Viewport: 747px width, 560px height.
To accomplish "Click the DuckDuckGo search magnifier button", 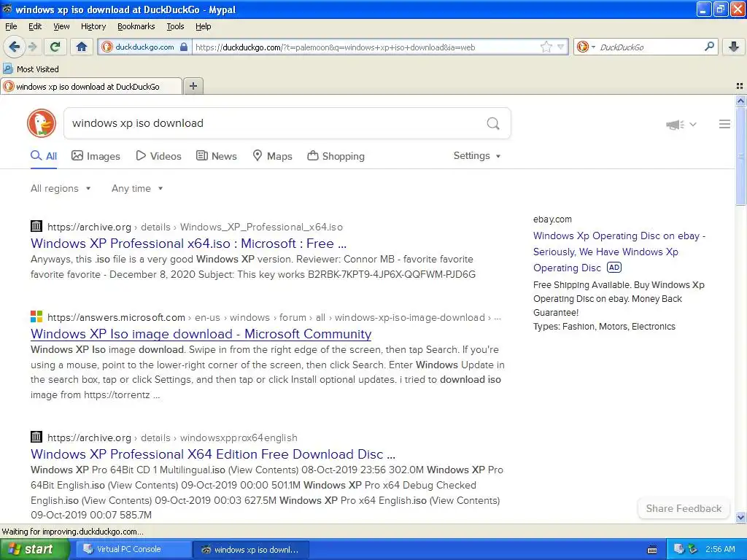I will click(x=493, y=124).
